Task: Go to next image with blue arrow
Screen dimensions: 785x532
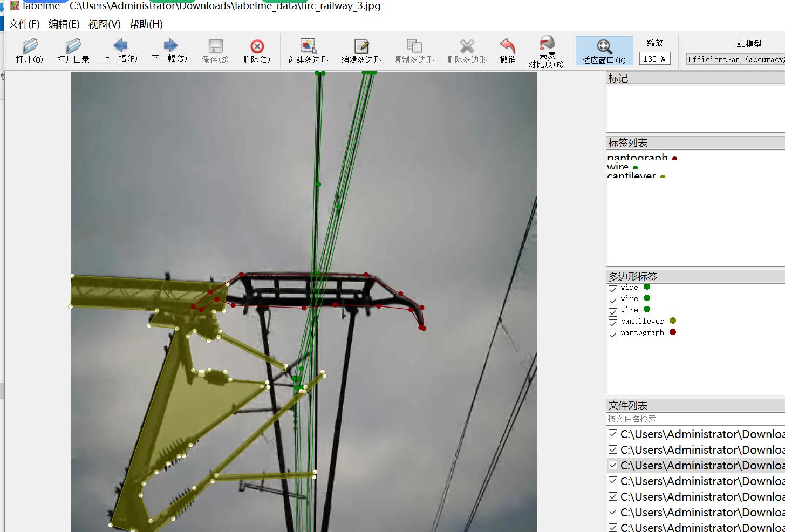Action: (169, 51)
